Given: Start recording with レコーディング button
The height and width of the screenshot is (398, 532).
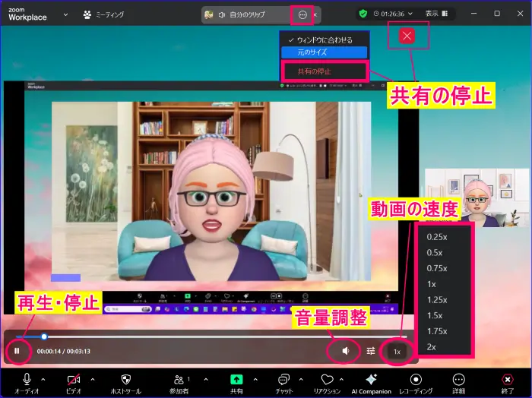Looking at the screenshot, I should (x=416, y=384).
